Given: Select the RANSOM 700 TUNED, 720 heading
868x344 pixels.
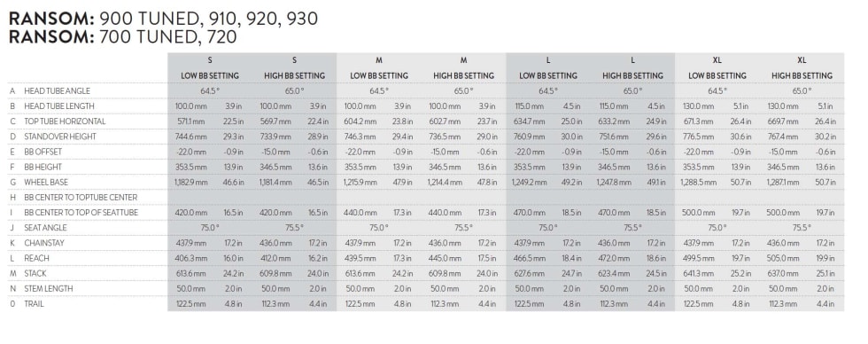Looking at the screenshot, I should pyautogui.click(x=123, y=37).
